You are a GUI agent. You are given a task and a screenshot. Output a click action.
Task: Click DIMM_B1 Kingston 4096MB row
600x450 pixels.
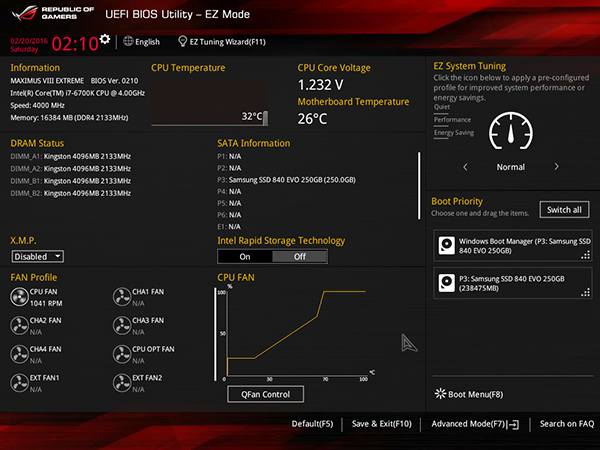(70, 181)
